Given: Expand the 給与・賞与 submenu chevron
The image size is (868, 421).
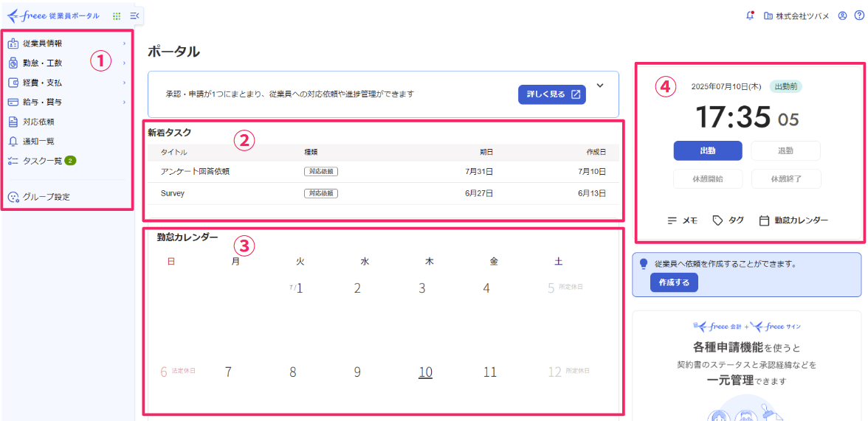Looking at the screenshot, I should pos(124,102).
